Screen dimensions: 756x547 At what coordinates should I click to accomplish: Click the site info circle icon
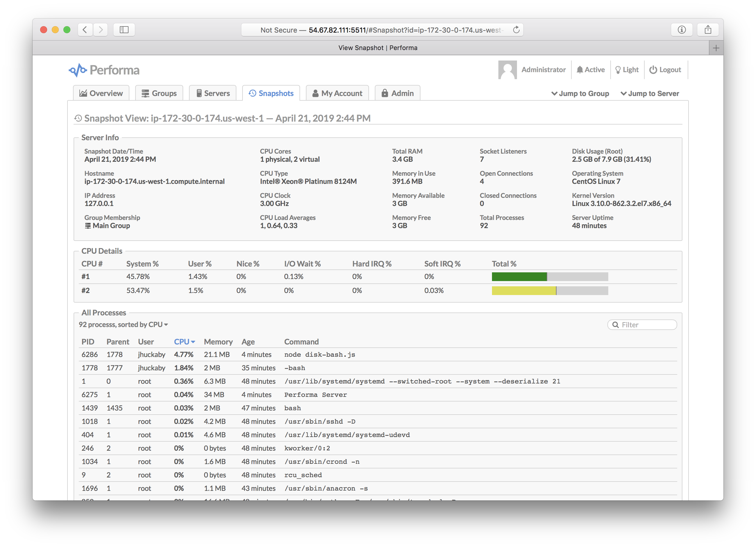(x=682, y=30)
